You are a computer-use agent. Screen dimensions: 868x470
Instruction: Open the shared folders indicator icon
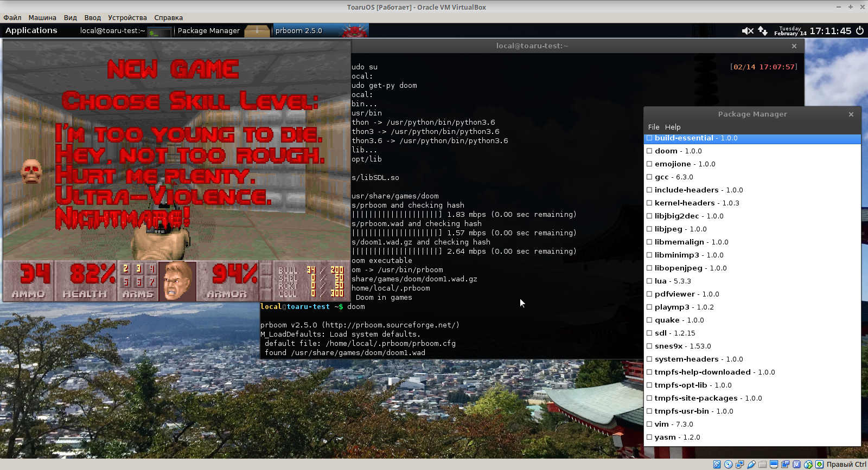762,465
